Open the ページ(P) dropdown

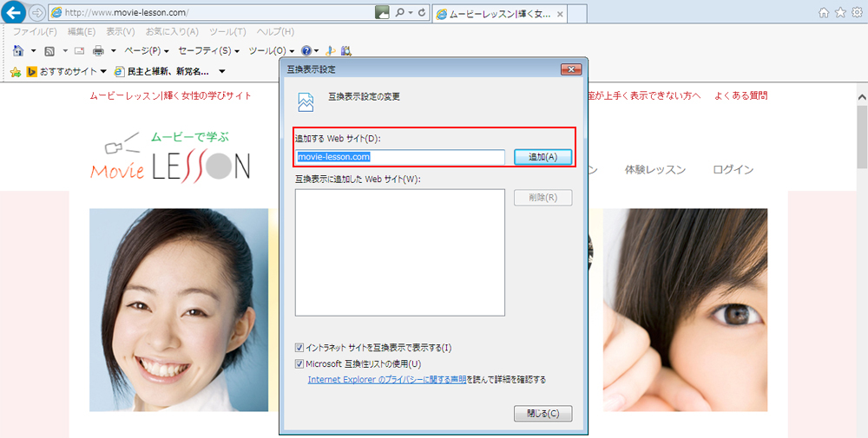(147, 51)
